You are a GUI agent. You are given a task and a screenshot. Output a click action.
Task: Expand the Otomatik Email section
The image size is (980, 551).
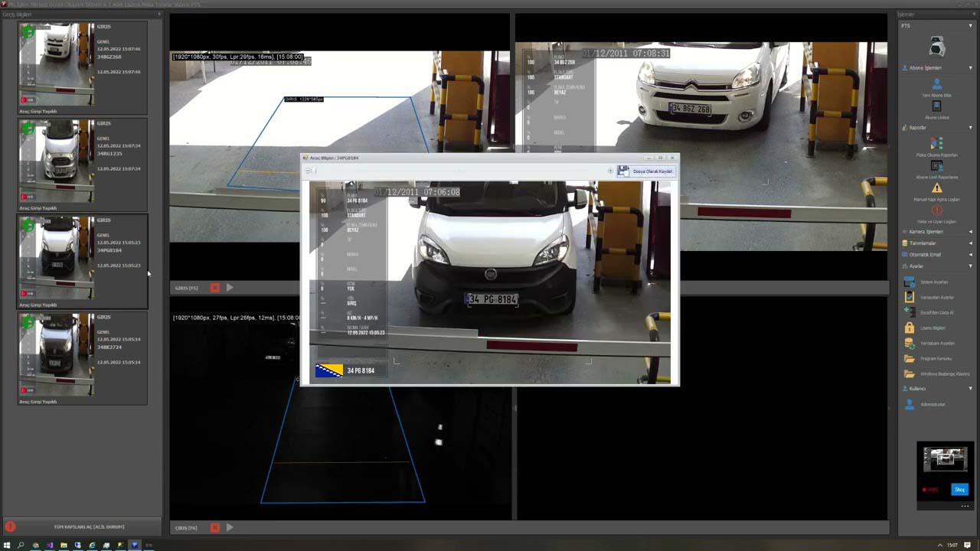point(971,255)
